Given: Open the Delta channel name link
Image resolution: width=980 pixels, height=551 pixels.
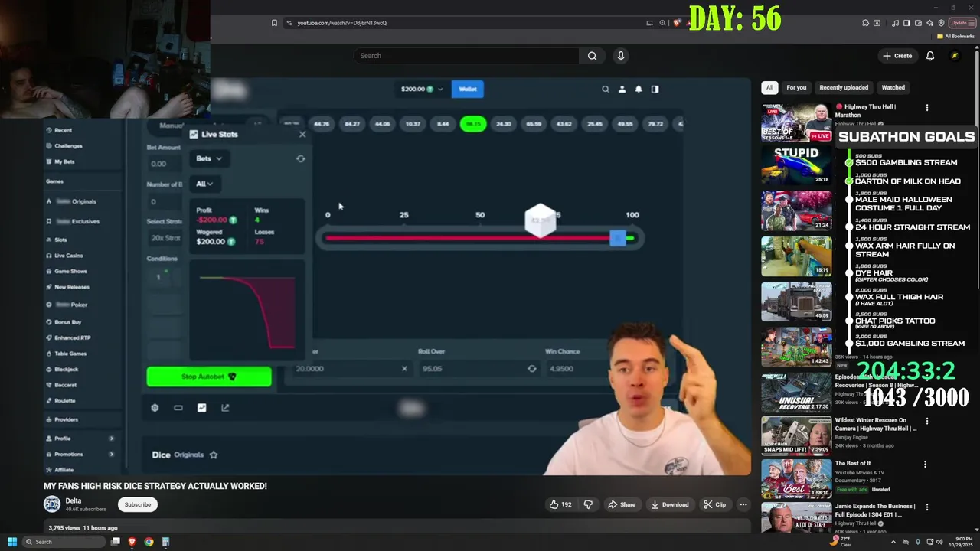Looking at the screenshot, I should 73,500.
